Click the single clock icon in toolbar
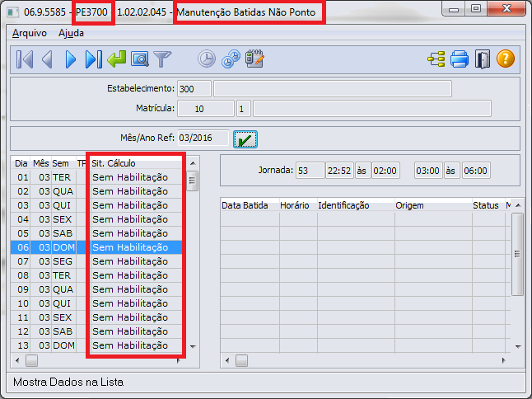 coord(207,59)
